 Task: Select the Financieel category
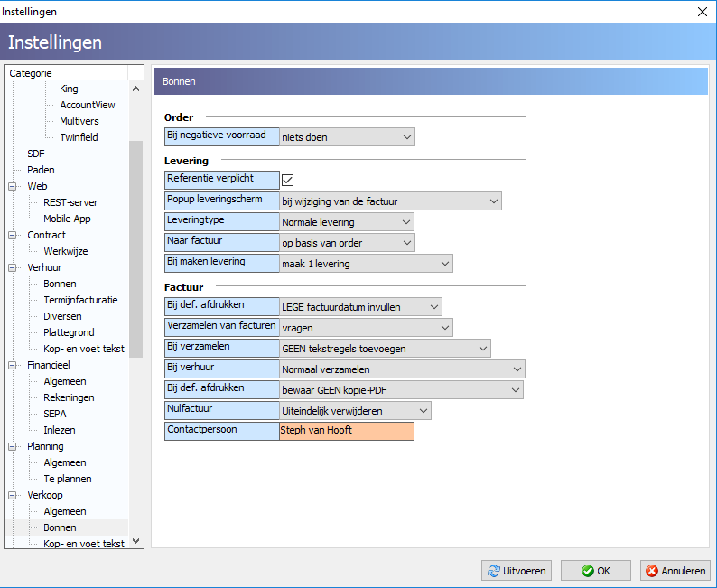point(49,365)
